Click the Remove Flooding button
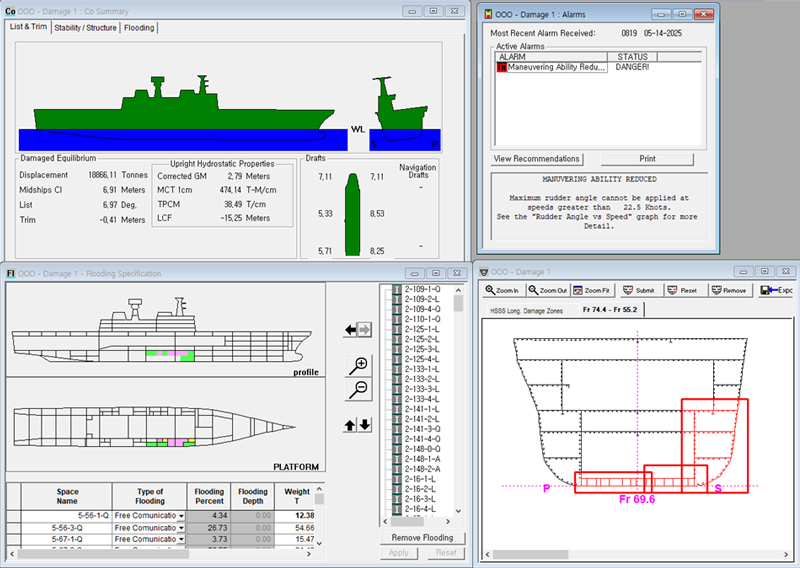Image resolution: width=800 pixels, height=568 pixels. coord(422,538)
